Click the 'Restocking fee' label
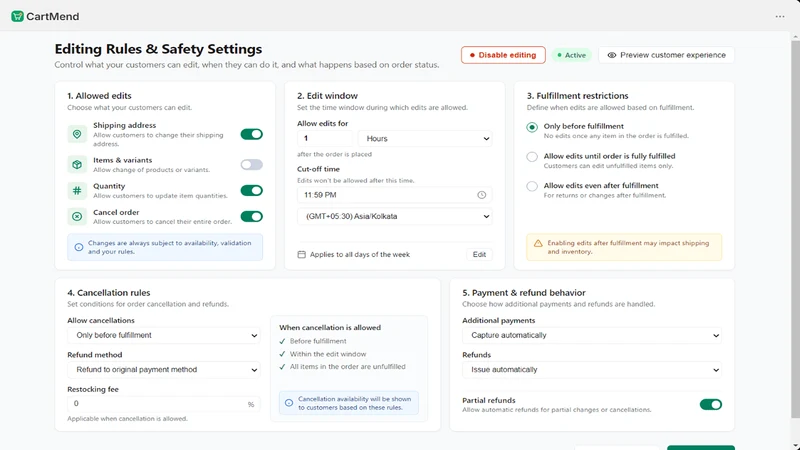The width and height of the screenshot is (800, 450). [93, 389]
